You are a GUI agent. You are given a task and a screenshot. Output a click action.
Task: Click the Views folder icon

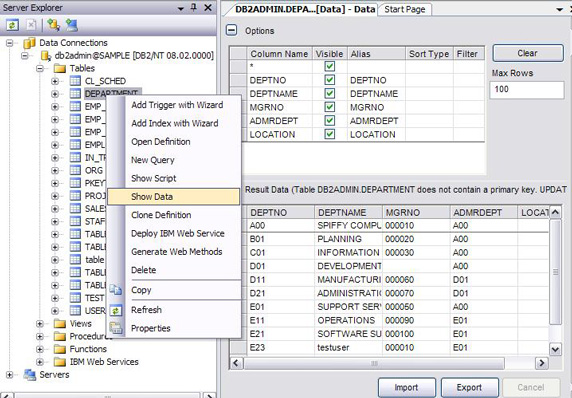pyautogui.click(x=59, y=324)
